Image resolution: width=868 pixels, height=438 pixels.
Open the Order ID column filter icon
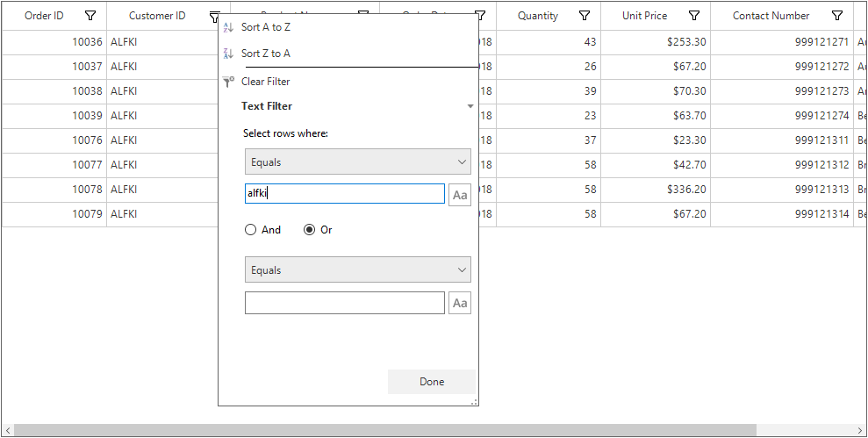click(x=90, y=16)
